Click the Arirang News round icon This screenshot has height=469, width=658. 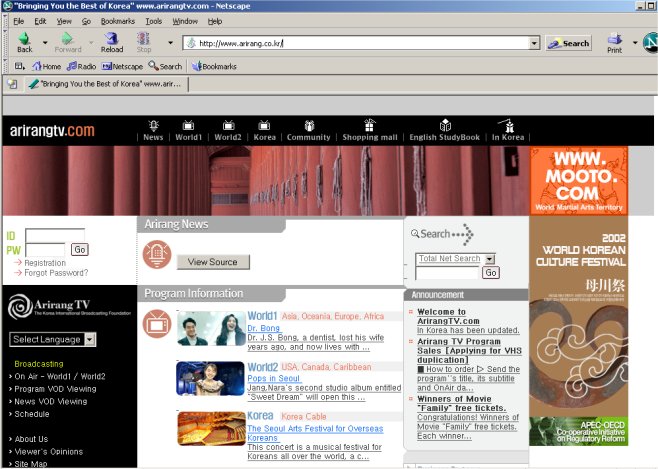click(x=157, y=254)
